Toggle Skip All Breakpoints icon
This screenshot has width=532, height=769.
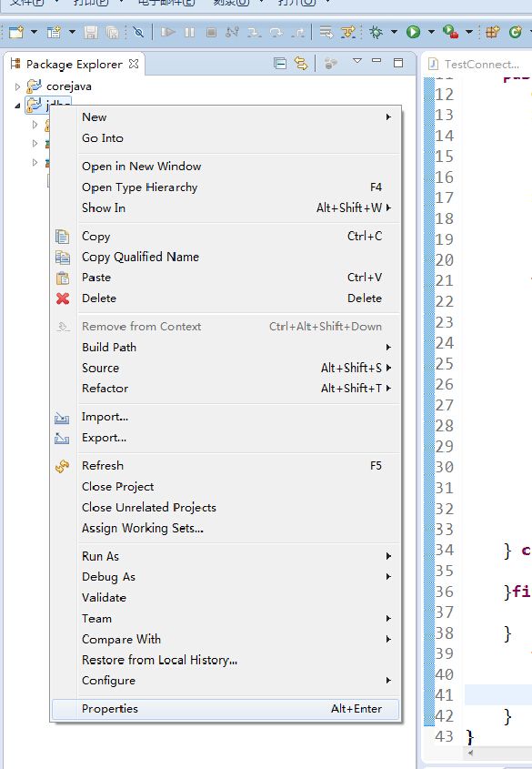click(138, 33)
